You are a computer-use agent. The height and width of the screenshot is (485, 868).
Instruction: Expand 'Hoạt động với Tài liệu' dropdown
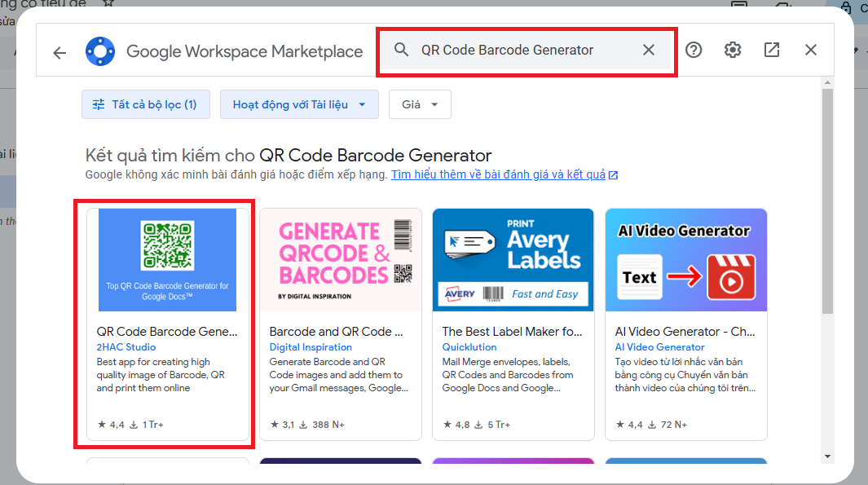click(x=298, y=104)
